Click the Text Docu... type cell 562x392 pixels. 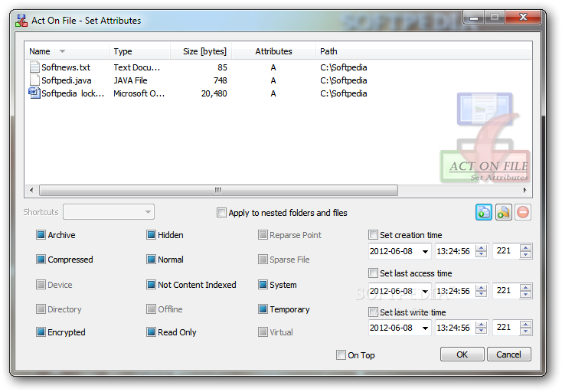pyautogui.click(x=137, y=67)
